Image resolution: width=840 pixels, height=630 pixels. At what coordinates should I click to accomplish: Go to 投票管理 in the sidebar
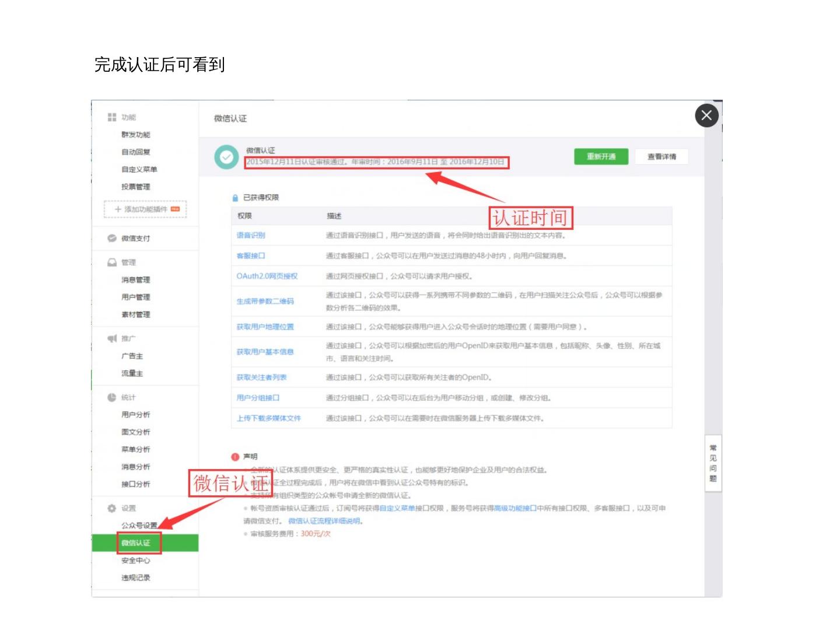pyautogui.click(x=136, y=187)
